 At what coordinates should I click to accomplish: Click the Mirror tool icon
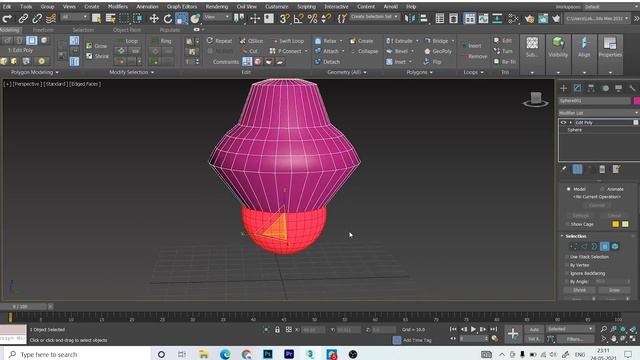point(409,18)
